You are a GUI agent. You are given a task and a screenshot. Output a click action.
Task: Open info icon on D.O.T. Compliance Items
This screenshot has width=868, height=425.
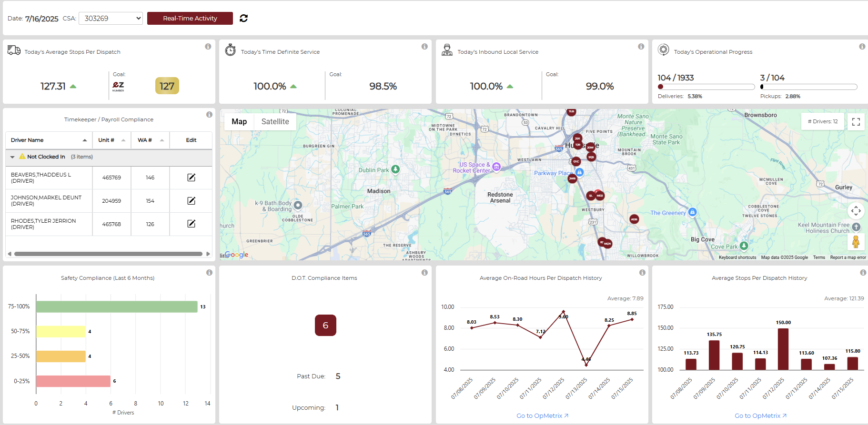(424, 273)
